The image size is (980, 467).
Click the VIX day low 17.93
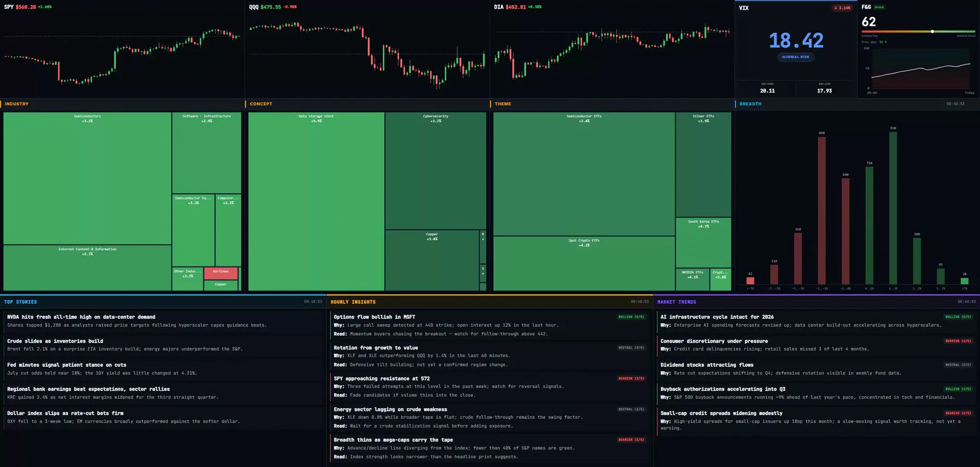tap(824, 90)
